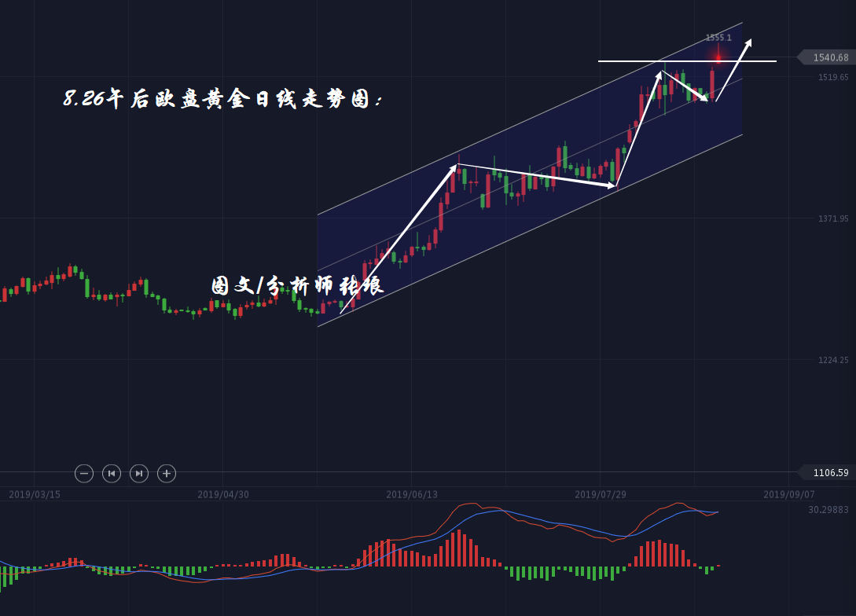Click the 2019/04/30 date label
The height and width of the screenshot is (616, 856).
pos(223,494)
